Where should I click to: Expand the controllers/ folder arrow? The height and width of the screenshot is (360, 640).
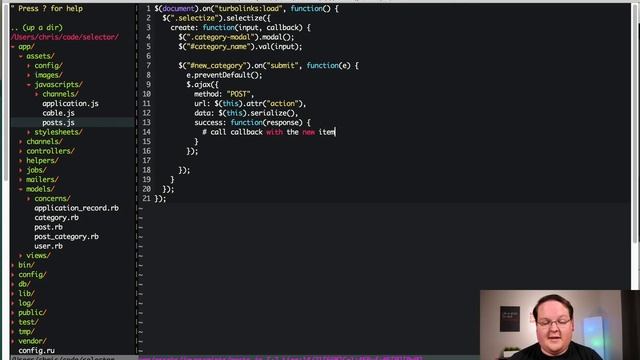coord(21,151)
